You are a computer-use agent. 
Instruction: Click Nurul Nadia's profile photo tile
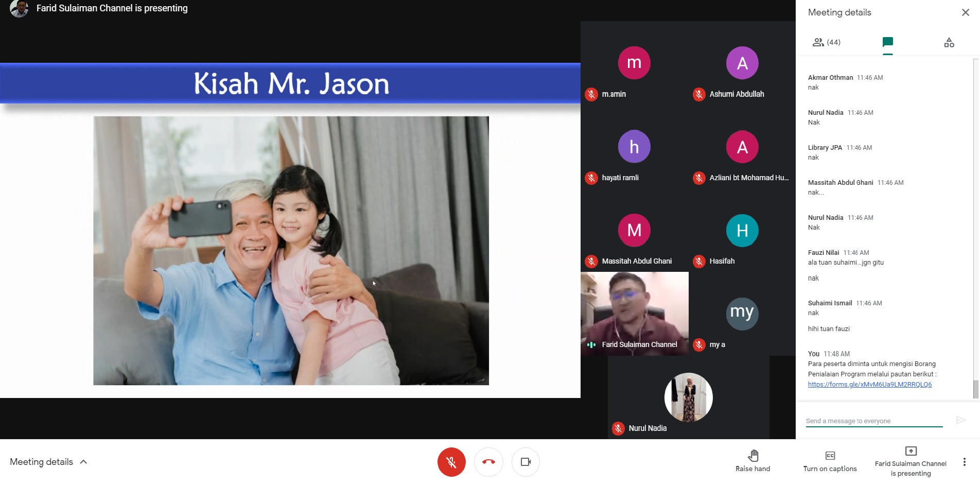(688, 397)
